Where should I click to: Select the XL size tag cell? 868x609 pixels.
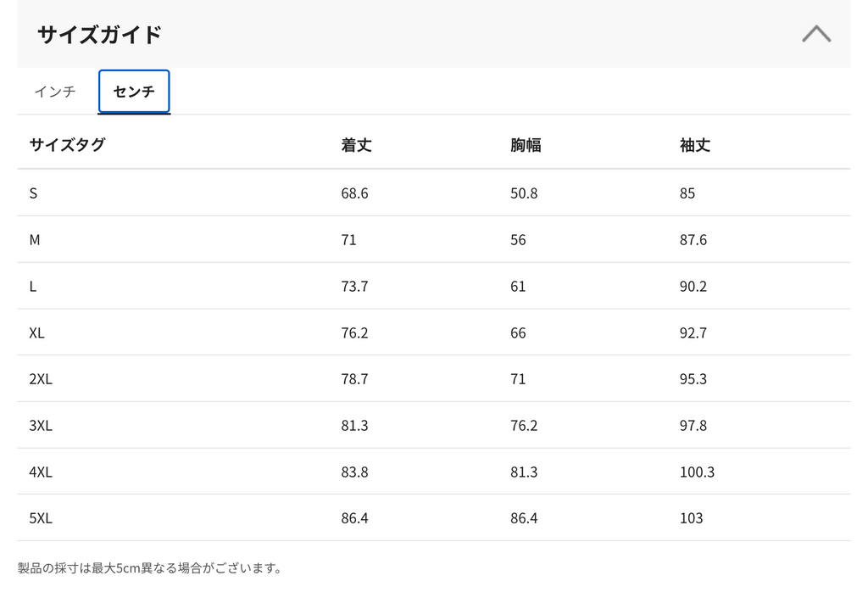tap(36, 333)
